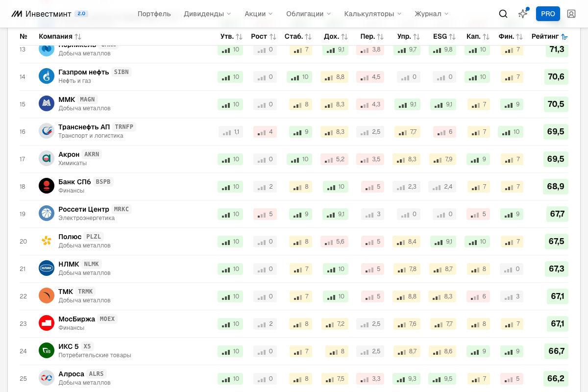Open the user profile icon
This screenshot has height=392, width=588.
coord(571,14)
